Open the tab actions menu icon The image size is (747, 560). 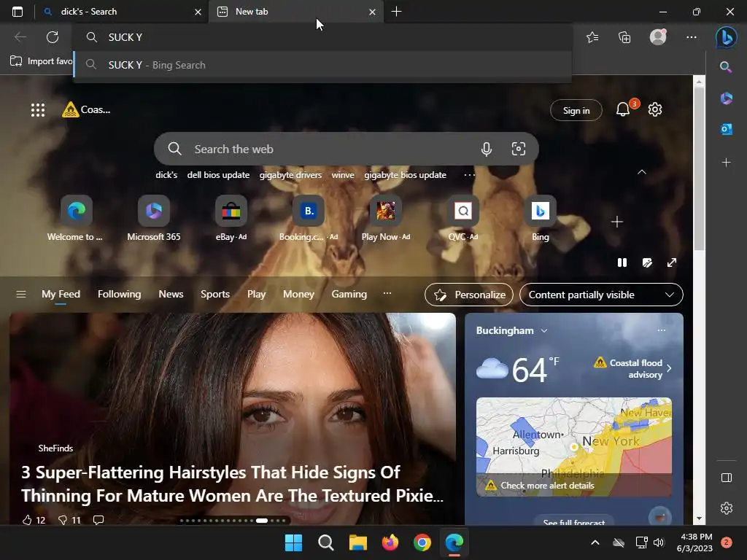pyautogui.click(x=18, y=12)
